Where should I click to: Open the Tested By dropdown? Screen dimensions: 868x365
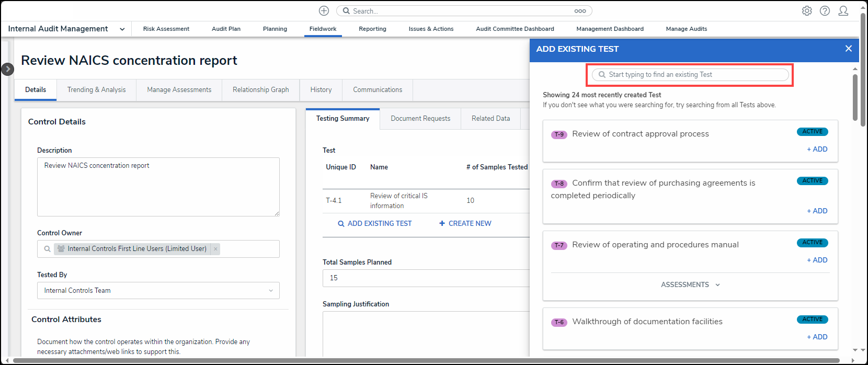158,291
